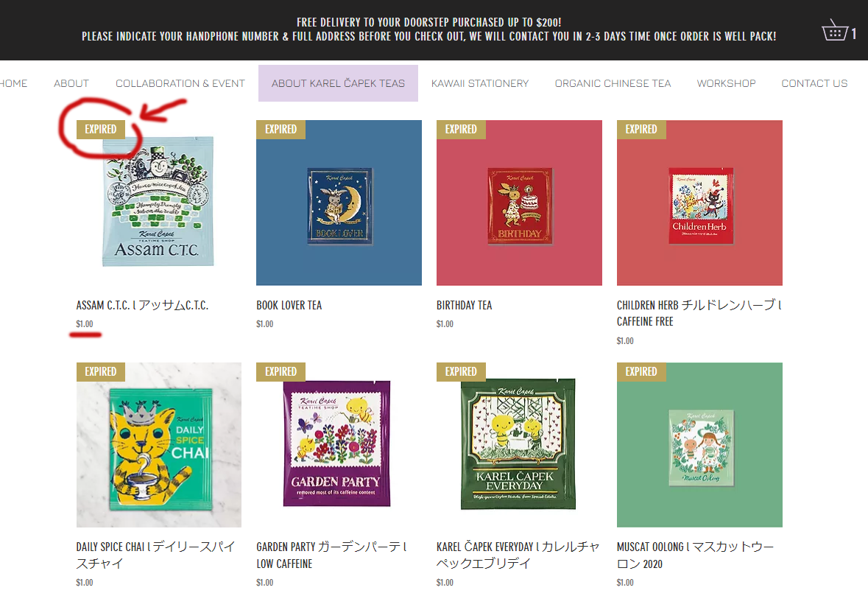Click the Assam C.T.C. tea packet image
The image size is (868, 596).
(159, 203)
